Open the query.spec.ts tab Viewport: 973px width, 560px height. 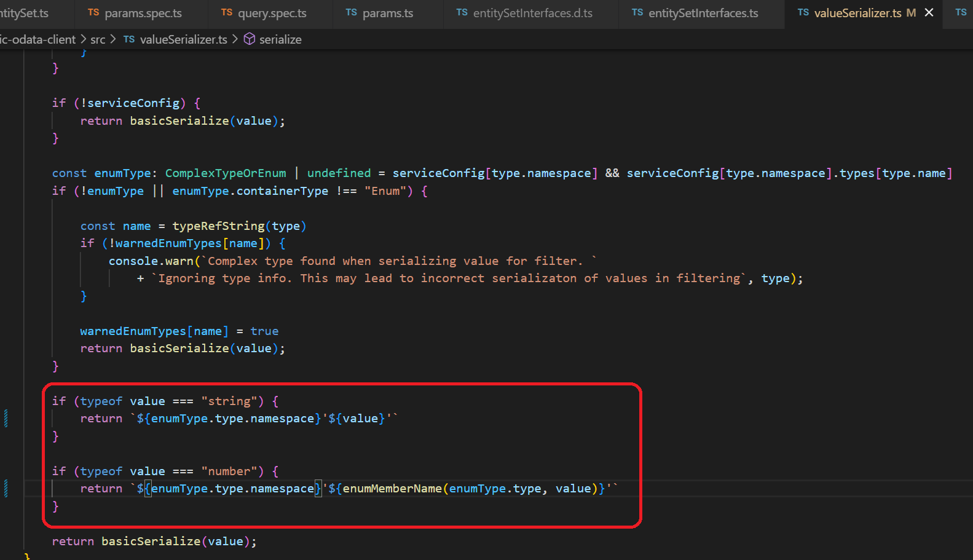point(264,13)
